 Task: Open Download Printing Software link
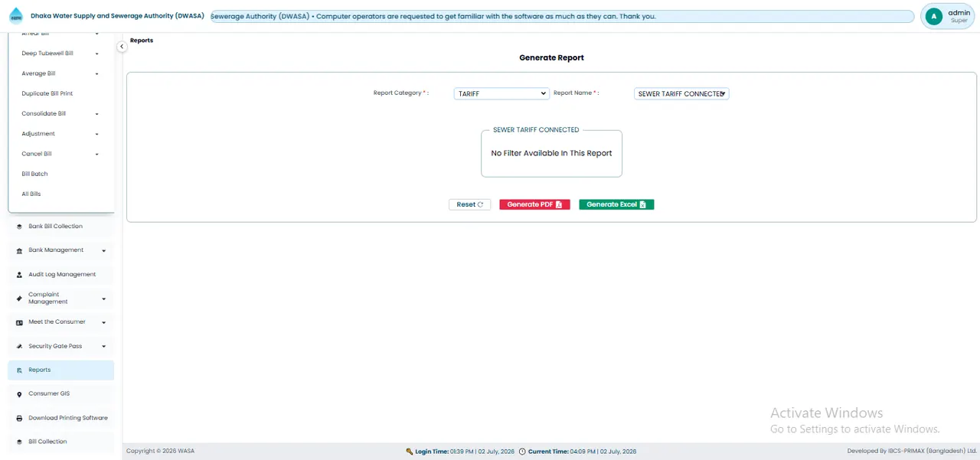tap(68, 418)
